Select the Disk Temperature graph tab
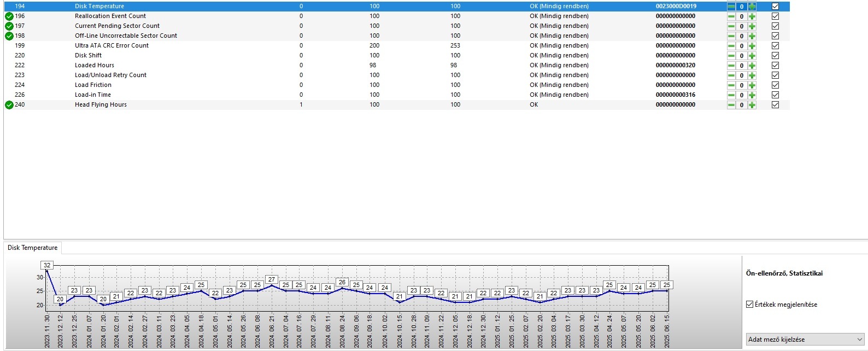This screenshot has height=351, width=868. coord(32,248)
